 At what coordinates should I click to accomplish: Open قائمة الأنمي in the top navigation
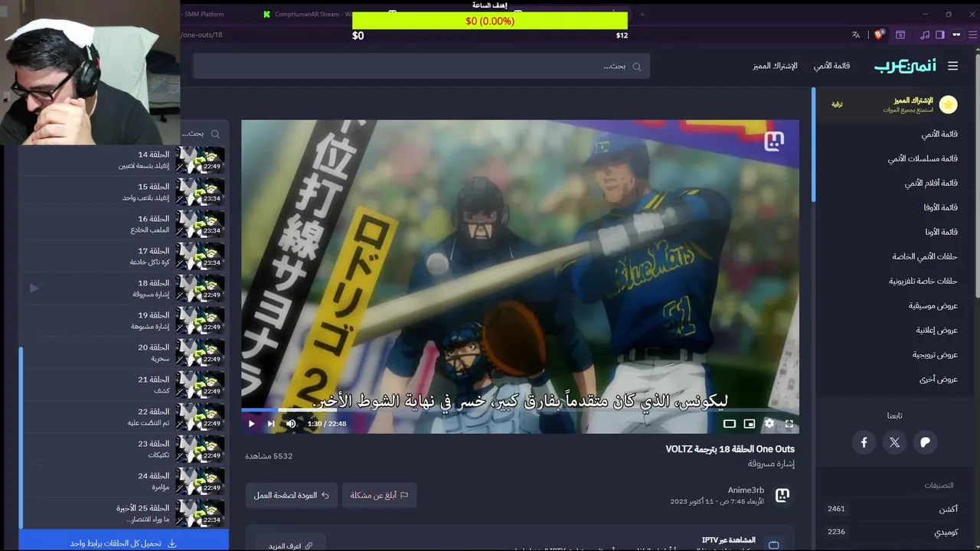tap(831, 66)
